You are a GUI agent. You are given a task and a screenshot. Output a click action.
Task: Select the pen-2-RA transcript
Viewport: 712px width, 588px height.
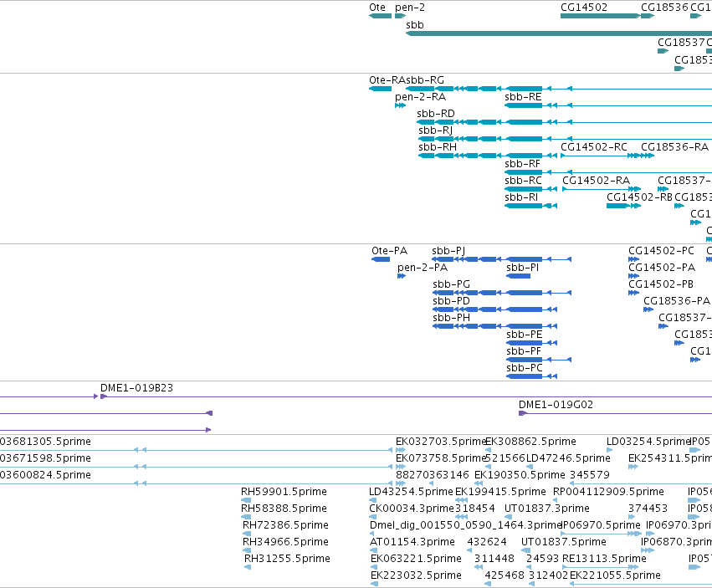[400, 105]
